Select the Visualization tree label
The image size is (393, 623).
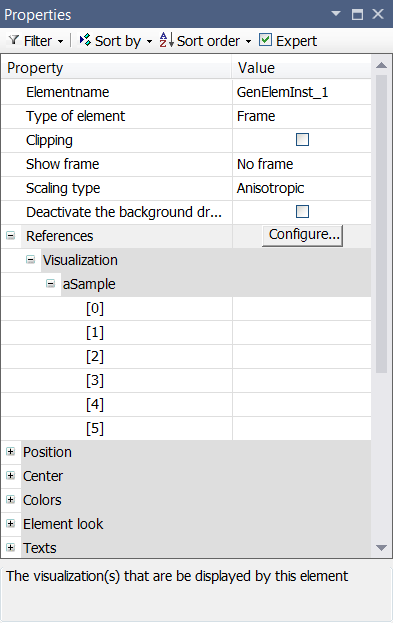[x=80, y=260]
